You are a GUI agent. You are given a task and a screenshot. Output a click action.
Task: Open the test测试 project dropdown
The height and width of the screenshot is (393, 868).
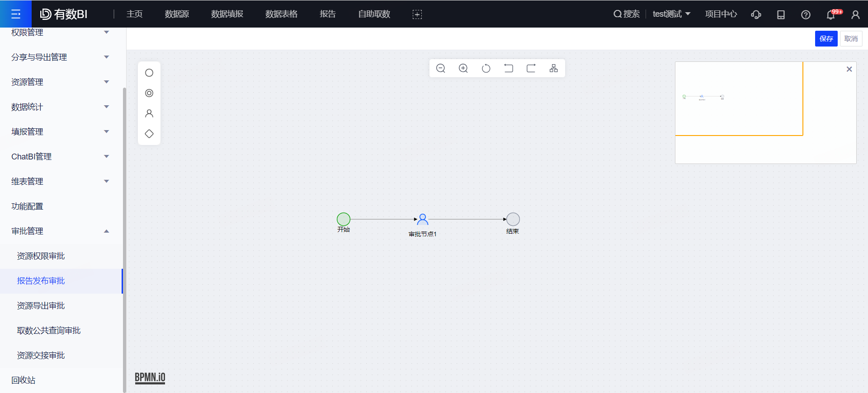click(x=671, y=14)
